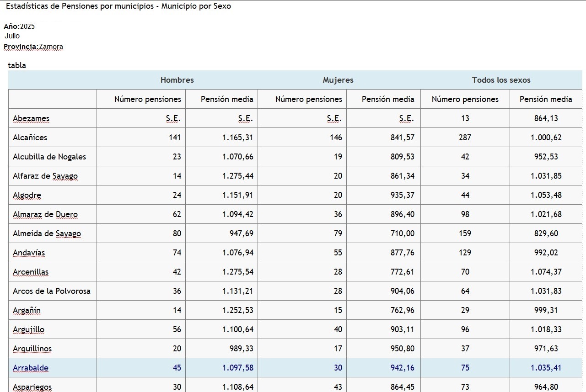Screen dimensions: 586x392
Task: Click Almeida de Sayago municipality name
Action: [47, 233]
